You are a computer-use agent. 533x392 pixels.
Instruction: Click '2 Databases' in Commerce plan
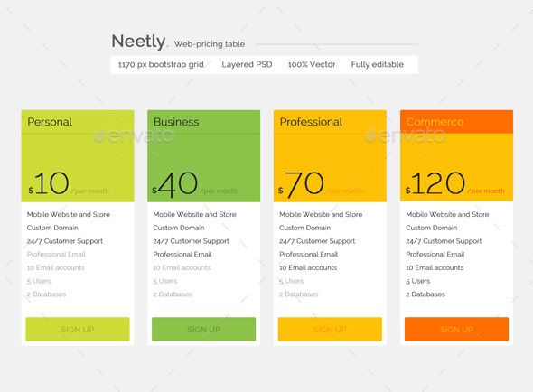coord(425,294)
